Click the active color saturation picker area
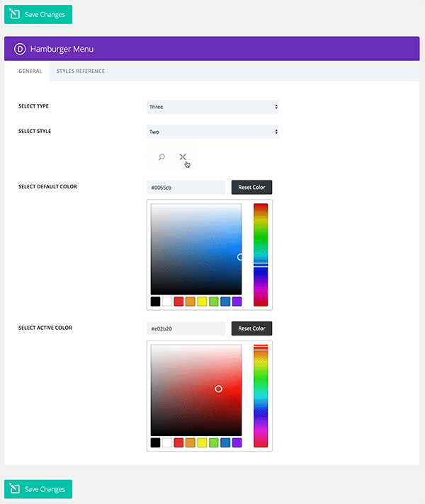This screenshot has height=504, width=425. coord(196,390)
